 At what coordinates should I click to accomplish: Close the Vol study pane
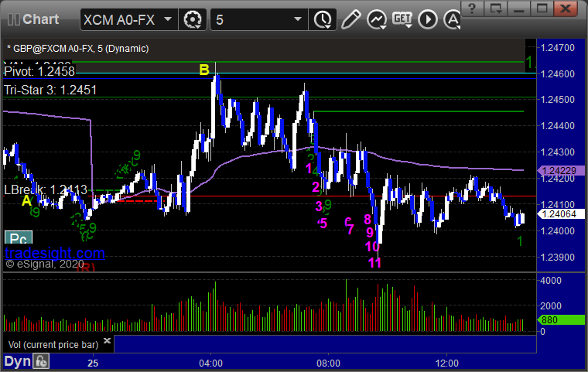point(107,340)
